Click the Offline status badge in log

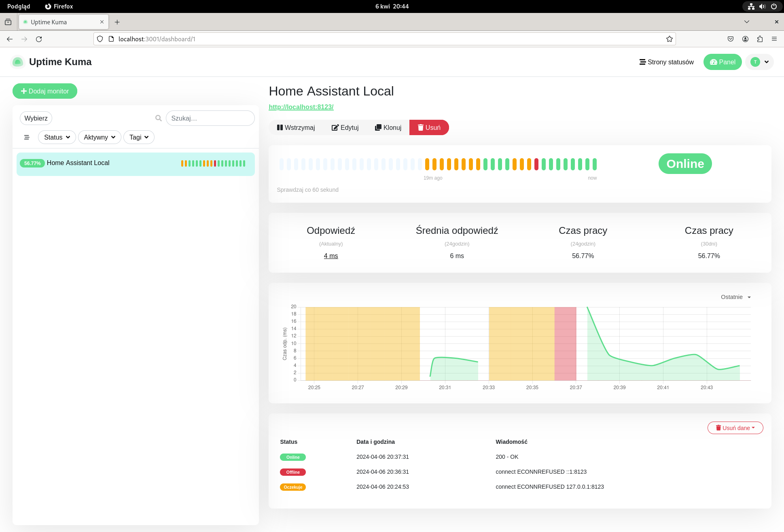tap(293, 472)
